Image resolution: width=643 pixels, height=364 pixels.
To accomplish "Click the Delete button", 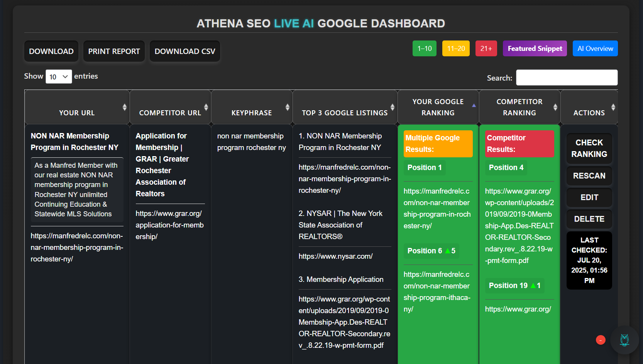I will pyautogui.click(x=589, y=219).
